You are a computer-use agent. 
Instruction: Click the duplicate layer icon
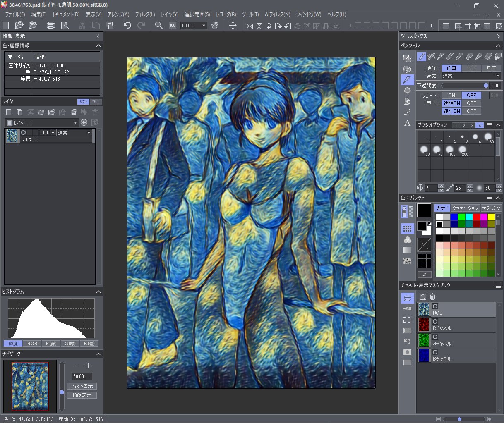pyautogui.click(x=19, y=112)
